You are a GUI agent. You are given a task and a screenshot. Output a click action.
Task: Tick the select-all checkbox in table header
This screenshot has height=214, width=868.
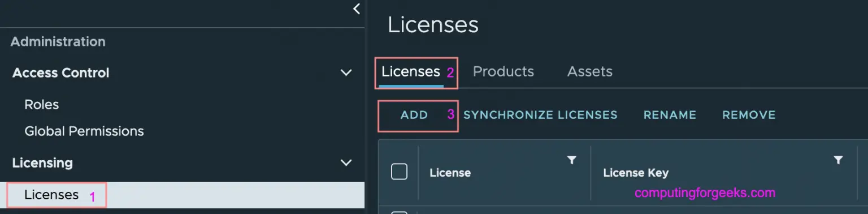pos(399,172)
